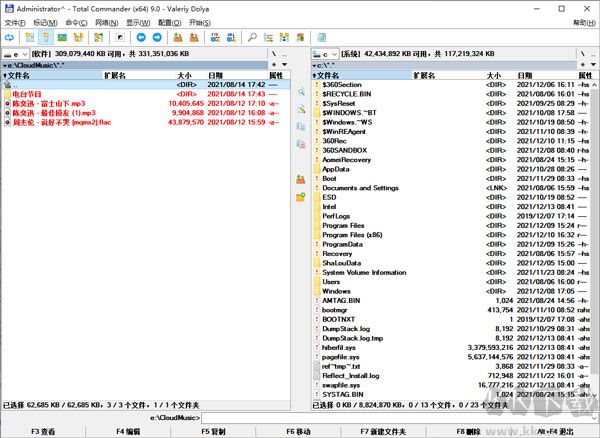The width and height of the screenshot is (600, 438).
Task: Select the Documents and Settings entry
Action: pyautogui.click(x=452, y=188)
